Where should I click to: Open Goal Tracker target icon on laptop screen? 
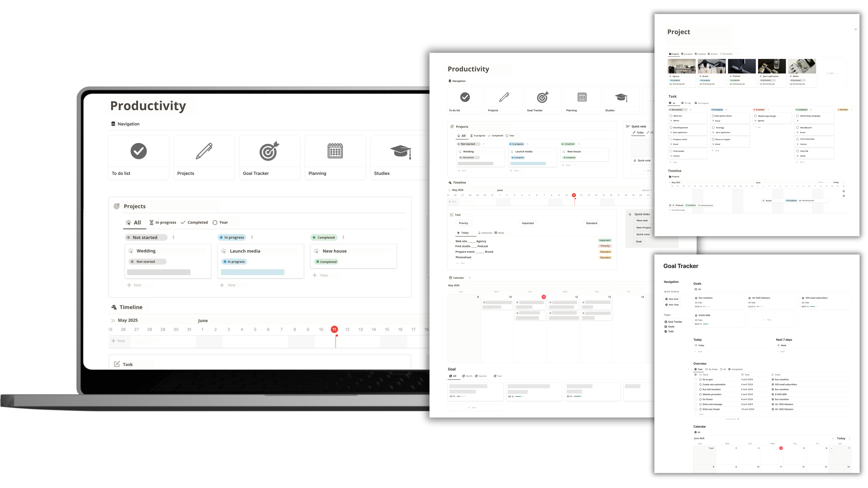269,151
